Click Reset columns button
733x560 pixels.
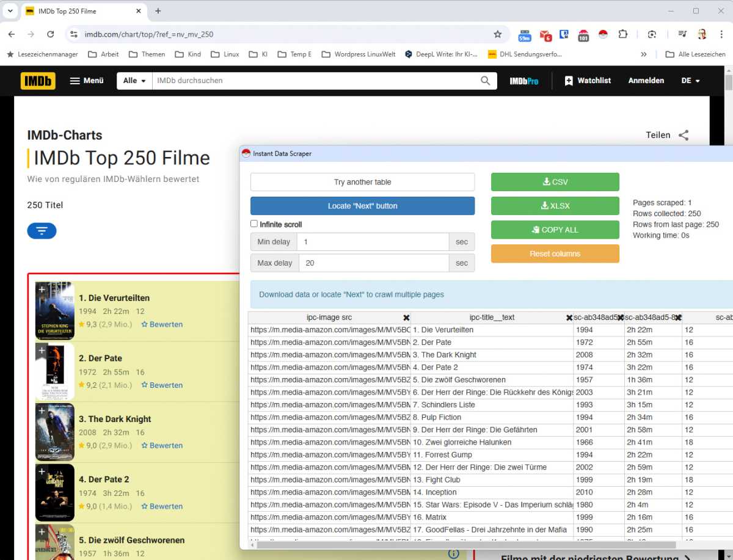coord(555,253)
